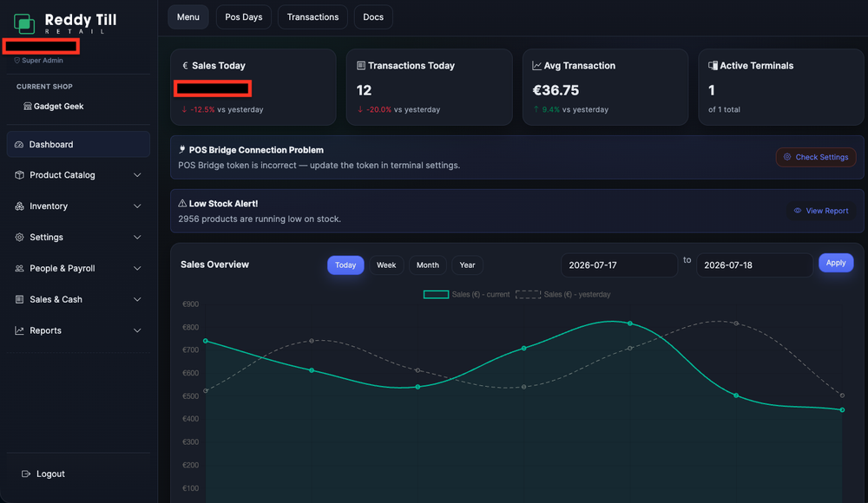Click the Reddy Till logo icon
Screen dimensions: 868x503
24,23
